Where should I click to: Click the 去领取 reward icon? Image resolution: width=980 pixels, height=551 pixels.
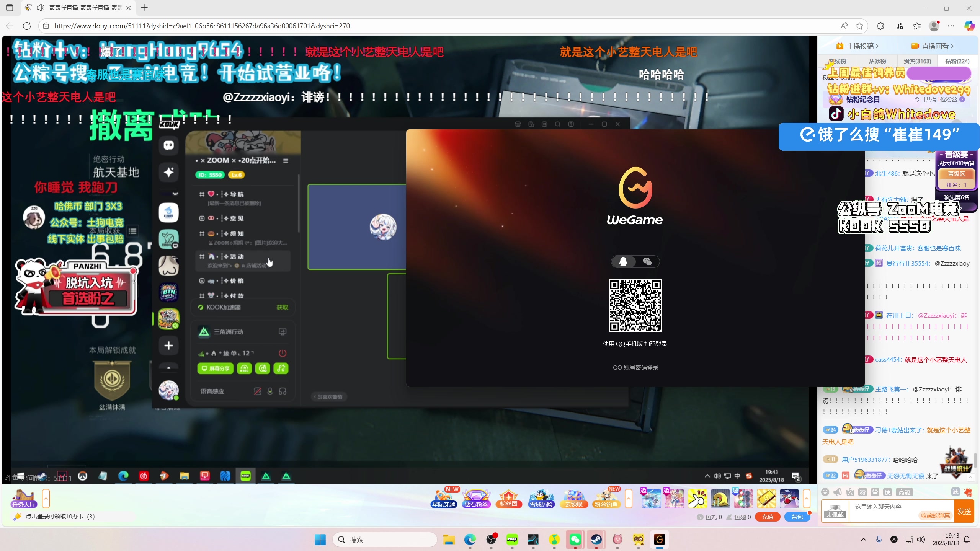coord(573,498)
